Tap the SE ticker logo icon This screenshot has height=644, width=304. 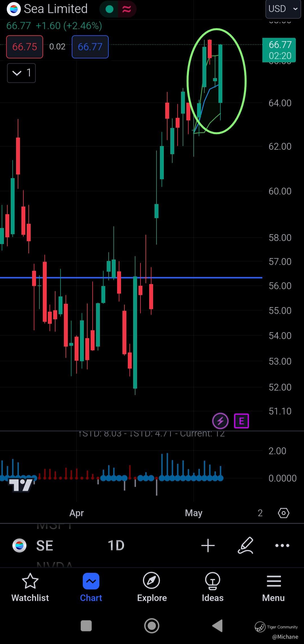(x=19, y=546)
